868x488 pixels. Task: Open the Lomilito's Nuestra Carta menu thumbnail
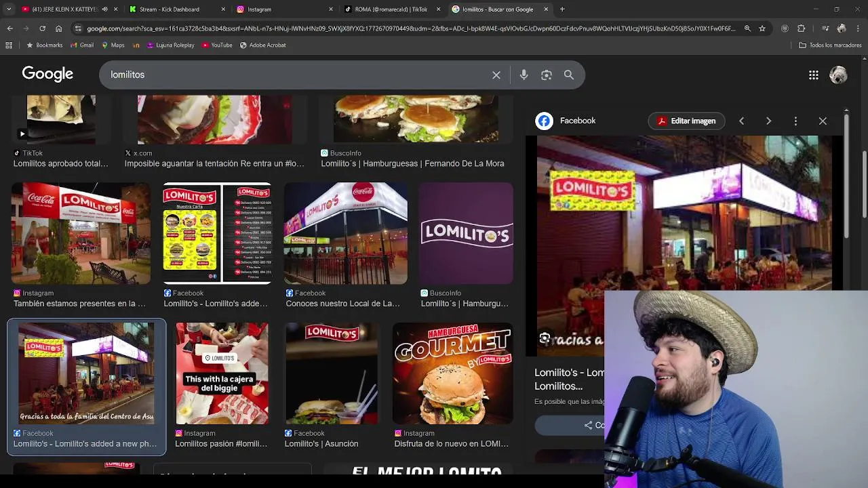coord(217,233)
